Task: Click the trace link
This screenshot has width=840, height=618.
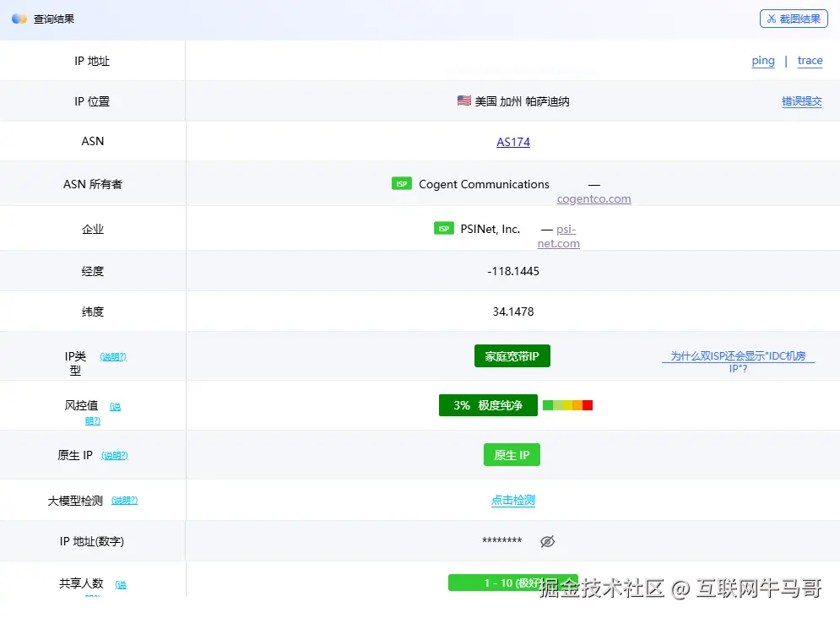Action: pyautogui.click(x=810, y=61)
